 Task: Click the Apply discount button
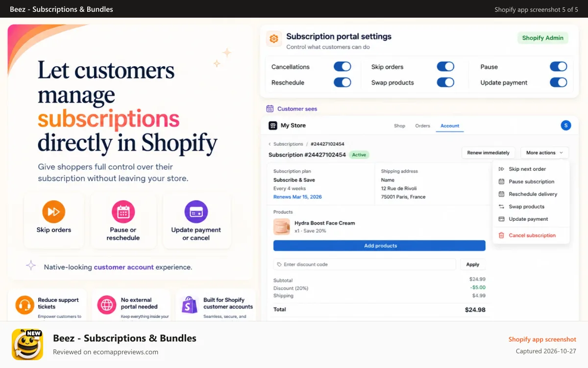click(x=473, y=264)
